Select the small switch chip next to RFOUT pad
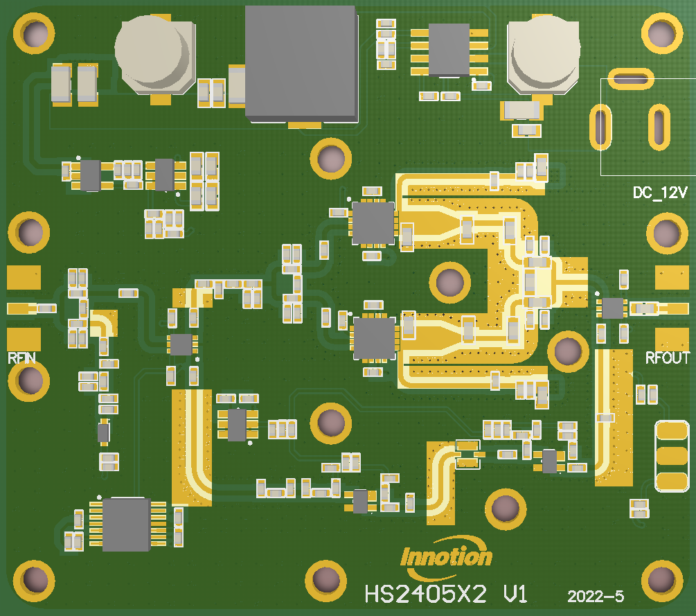 coord(612,308)
